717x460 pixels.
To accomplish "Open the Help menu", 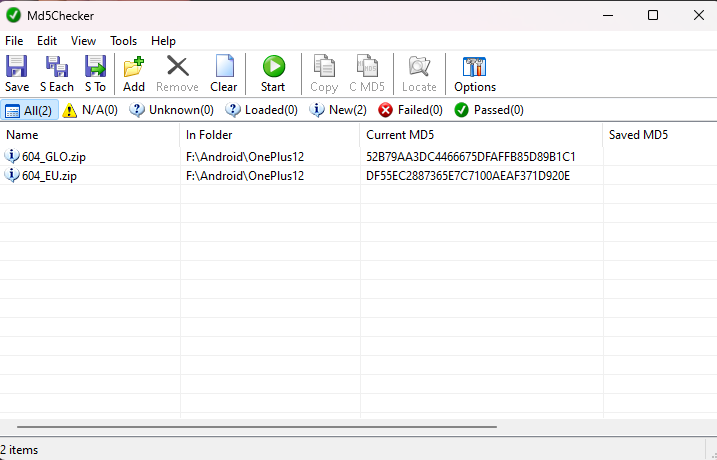I will tap(163, 41).
